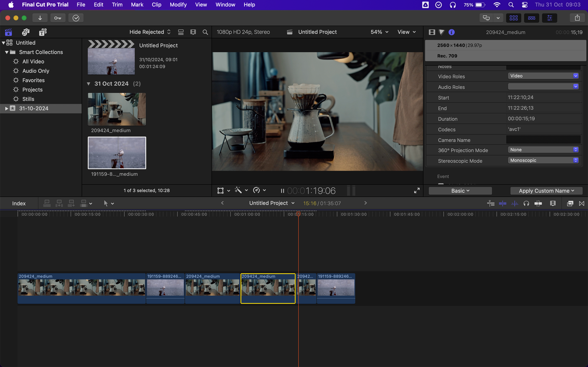Expand the 31-10-2024 event

tap(6, 108)
